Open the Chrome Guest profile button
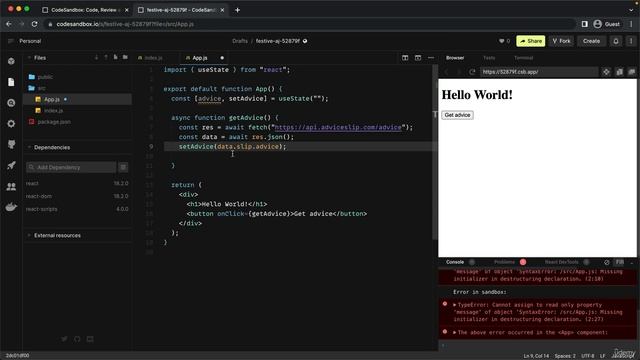640x360 pixels. [x=607, y=24]
